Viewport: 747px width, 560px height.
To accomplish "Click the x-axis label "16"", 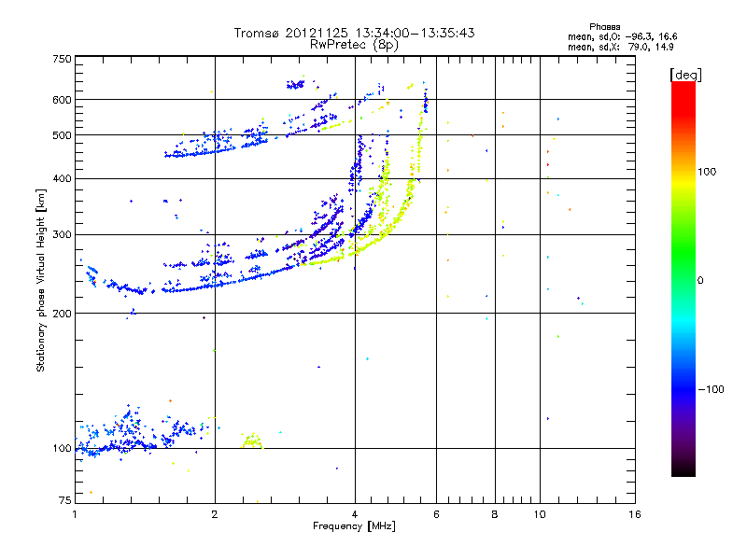I will [x=635, y=514].
